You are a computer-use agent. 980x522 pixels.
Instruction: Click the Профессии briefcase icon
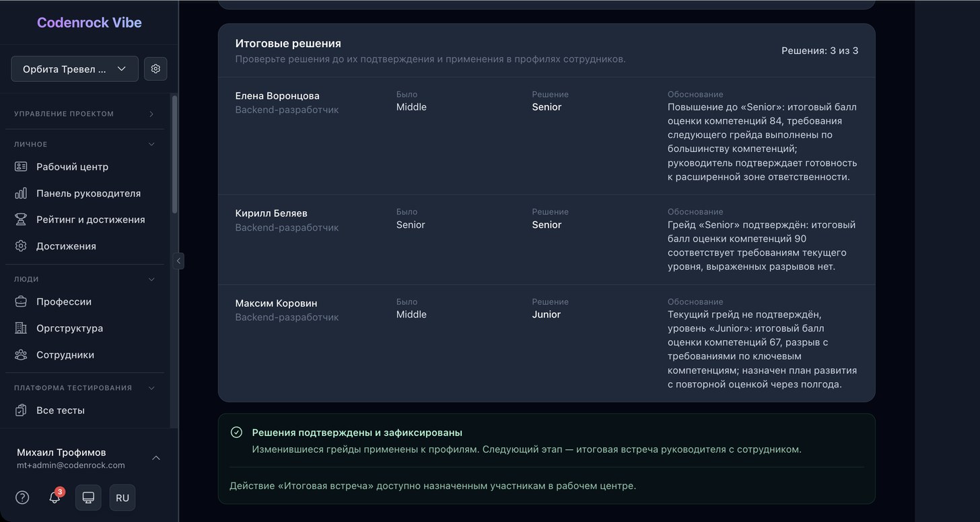21,301
